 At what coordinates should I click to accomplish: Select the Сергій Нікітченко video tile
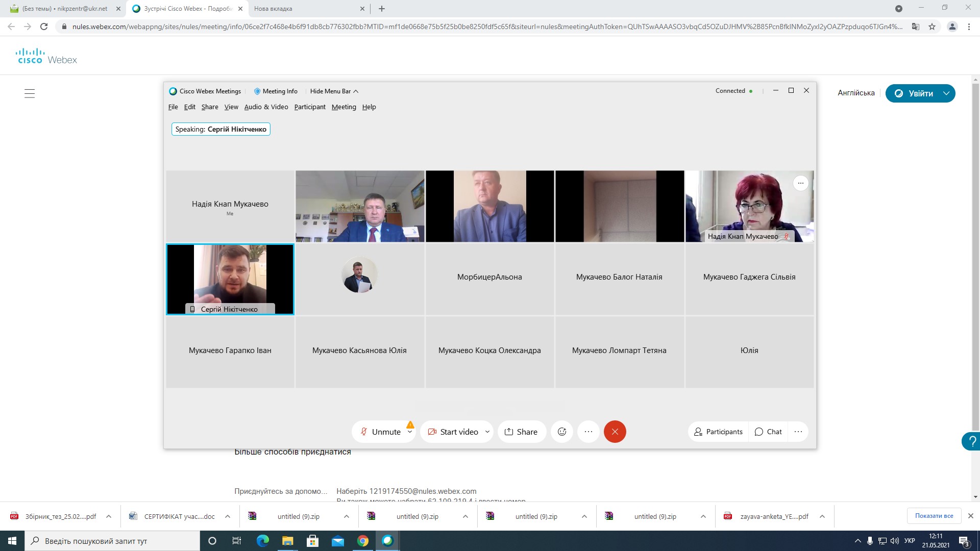230,279
